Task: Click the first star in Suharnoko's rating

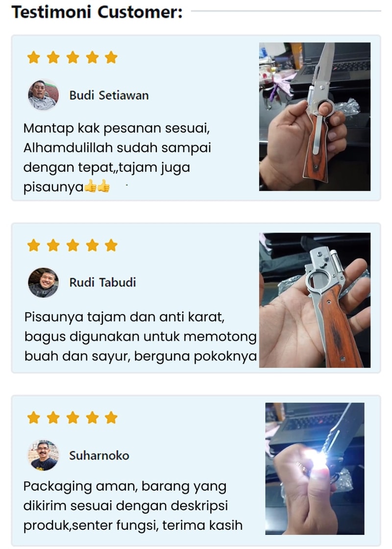Action: click(34, 417)
